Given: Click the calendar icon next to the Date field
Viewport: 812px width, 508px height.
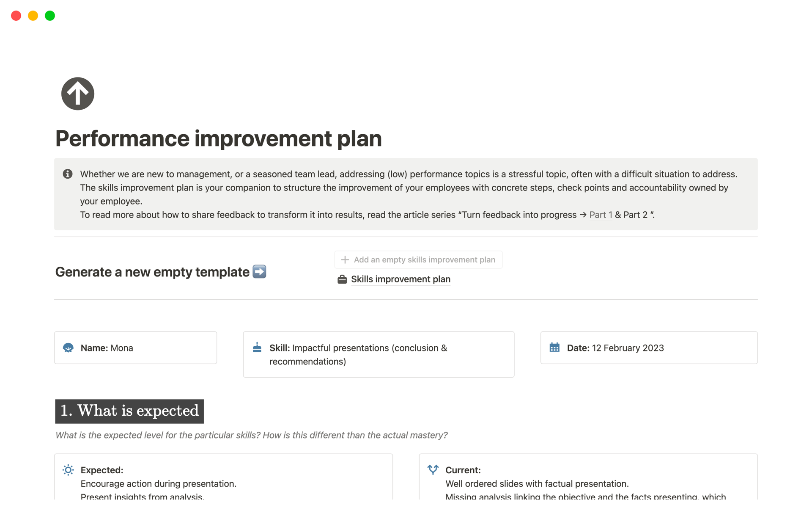Looking at the screenshot, I should (554, 347).
